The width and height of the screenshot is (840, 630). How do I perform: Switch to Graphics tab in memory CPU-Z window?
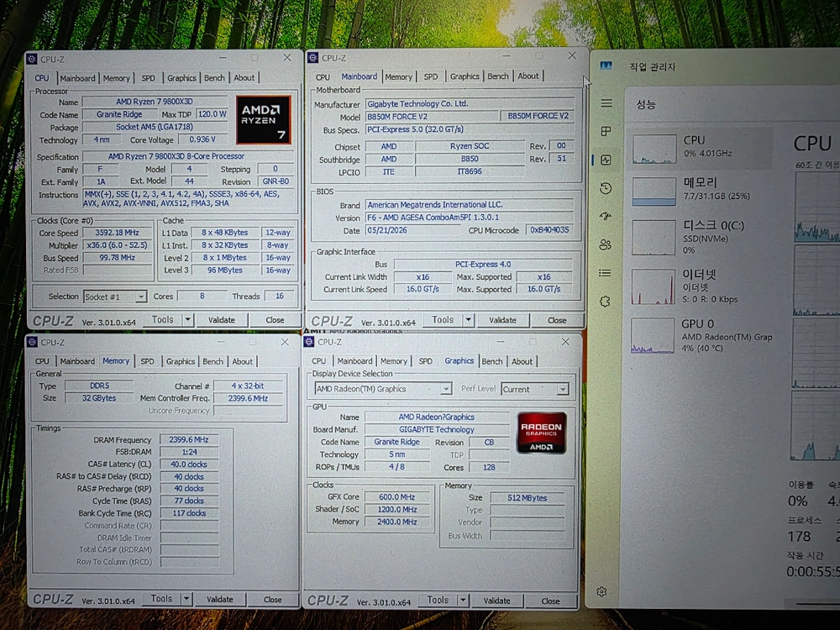181,361
